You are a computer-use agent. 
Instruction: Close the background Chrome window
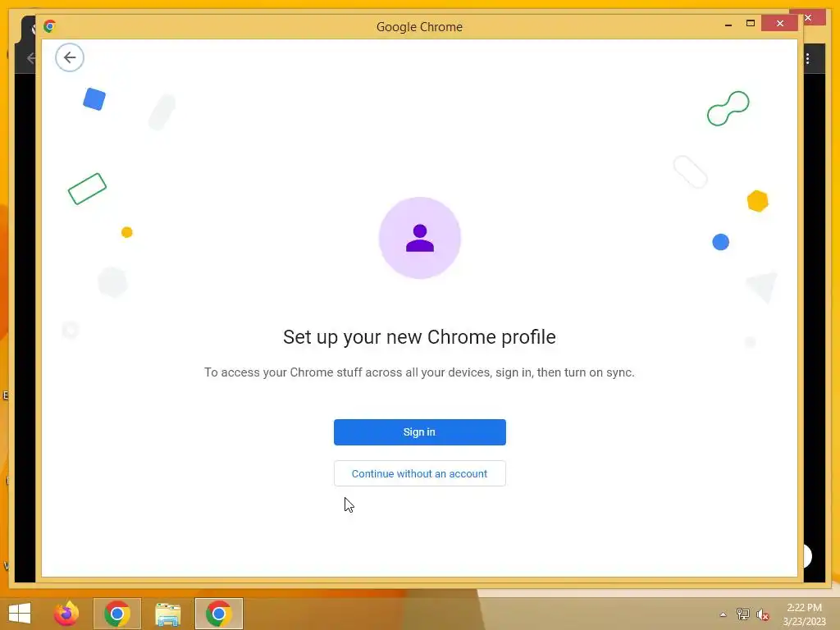(808, 18)
